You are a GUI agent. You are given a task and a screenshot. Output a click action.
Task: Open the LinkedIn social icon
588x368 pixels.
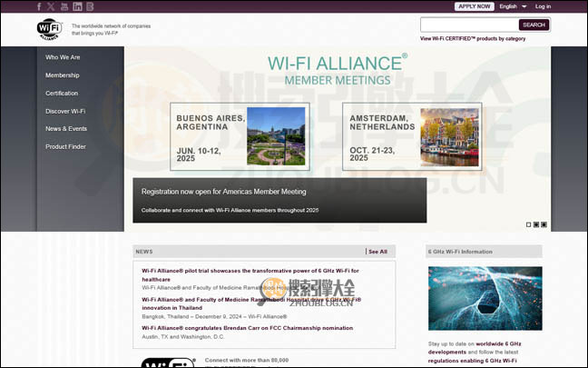(x=77, y=6)
